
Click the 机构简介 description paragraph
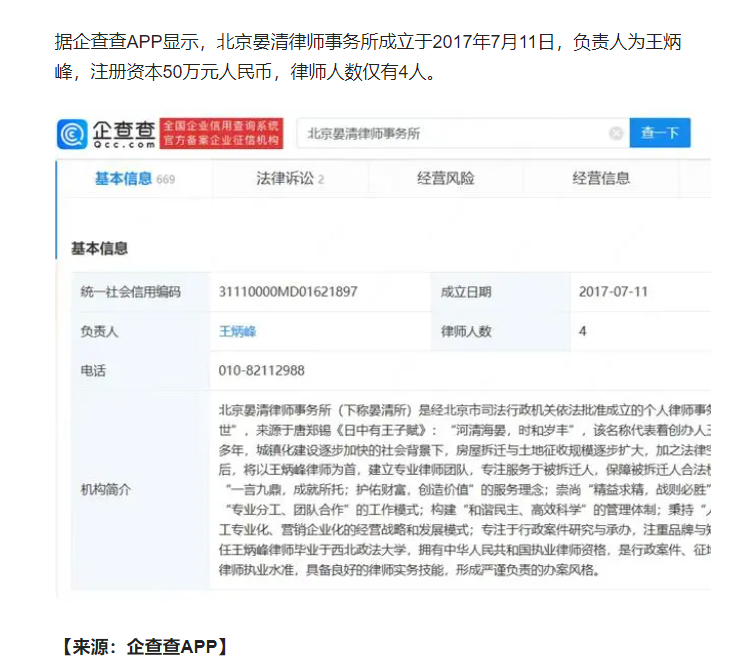click(465, 490)
